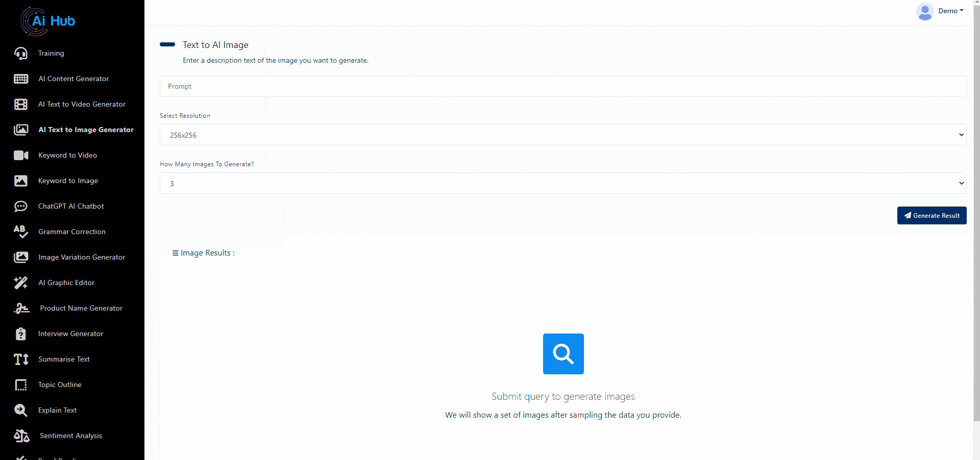Click the blue search magnifier icon
This screenshot has height=460, width=980.
[x=563, y=354]
